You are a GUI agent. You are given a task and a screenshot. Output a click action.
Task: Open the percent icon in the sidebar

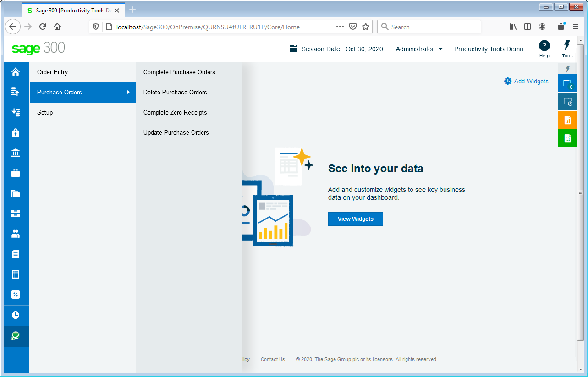[16, 295]
